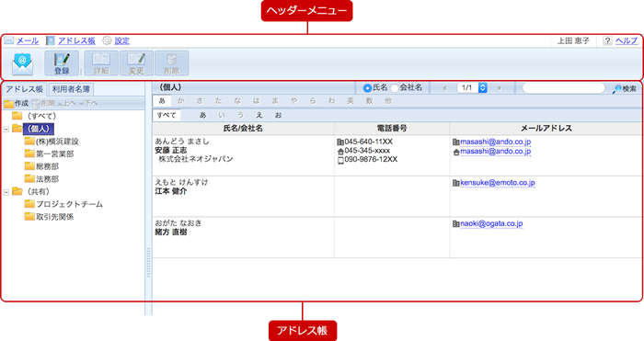This screenshot has width=644, height=341.
Task: Open the 総務部 folder
Action: point(47,166)
